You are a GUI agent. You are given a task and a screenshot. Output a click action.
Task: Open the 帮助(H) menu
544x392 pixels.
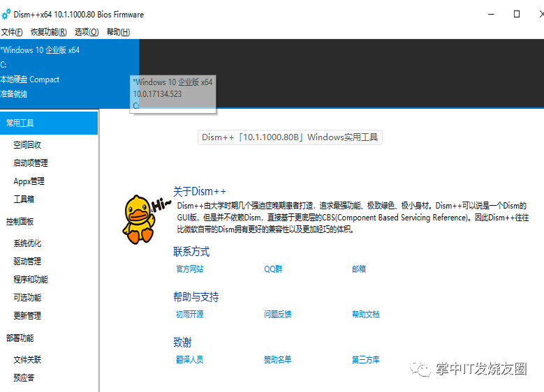click(118, 32)
